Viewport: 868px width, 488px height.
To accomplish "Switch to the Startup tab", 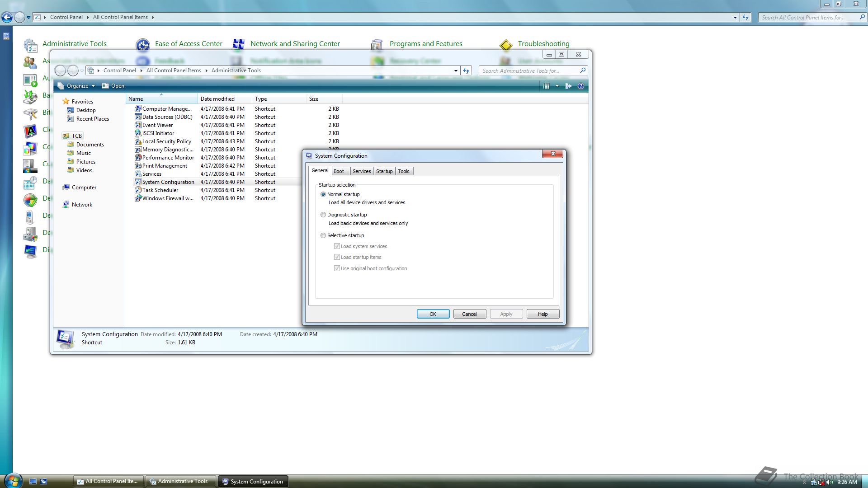I will [x=384, y=171].
